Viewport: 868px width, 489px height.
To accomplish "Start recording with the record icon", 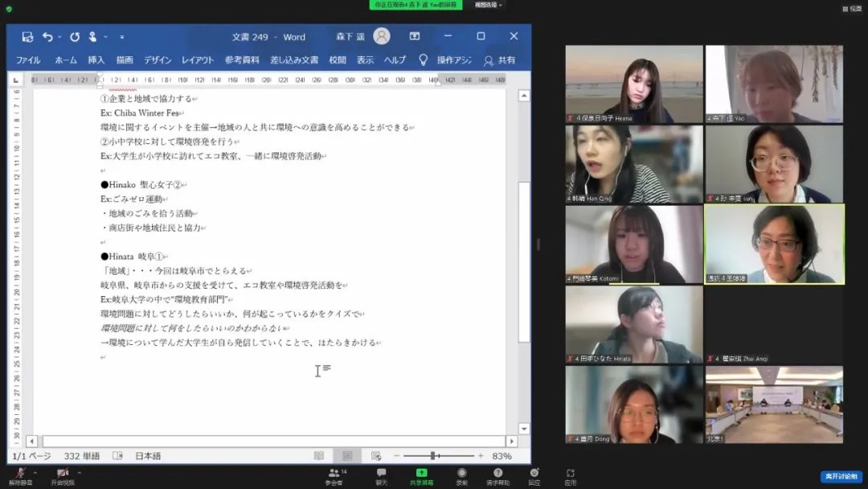I will click(461, 474).
